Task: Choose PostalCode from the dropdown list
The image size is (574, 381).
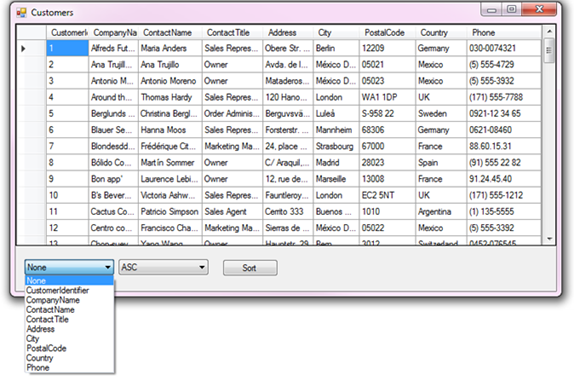Action: pyautogui.click(x=69, y=348)
